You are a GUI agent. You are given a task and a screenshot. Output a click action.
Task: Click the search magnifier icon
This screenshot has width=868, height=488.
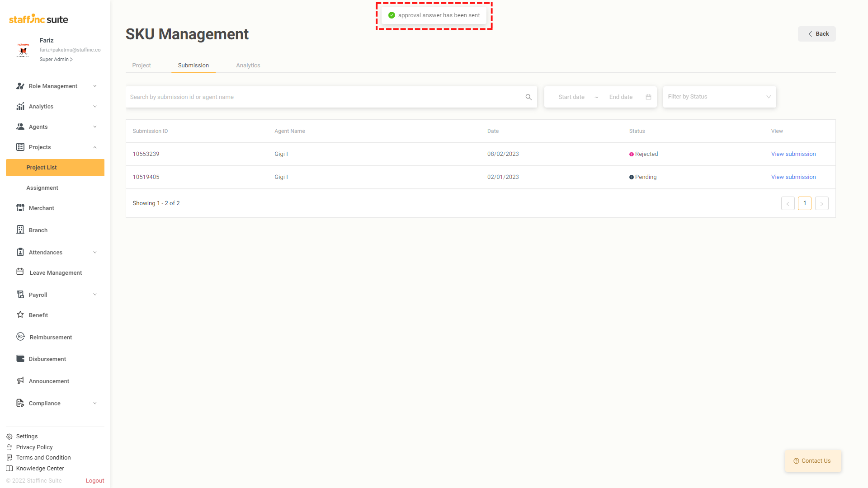point(528,97)
